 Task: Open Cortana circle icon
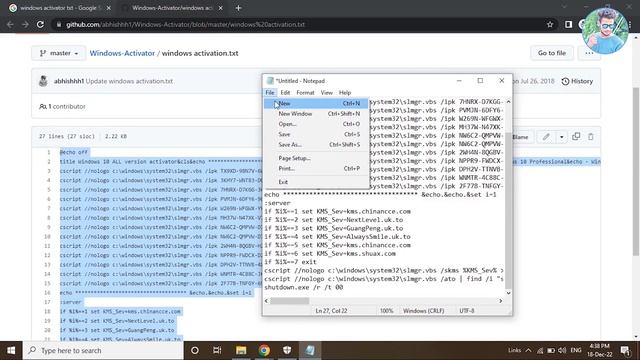coord(195,350)
